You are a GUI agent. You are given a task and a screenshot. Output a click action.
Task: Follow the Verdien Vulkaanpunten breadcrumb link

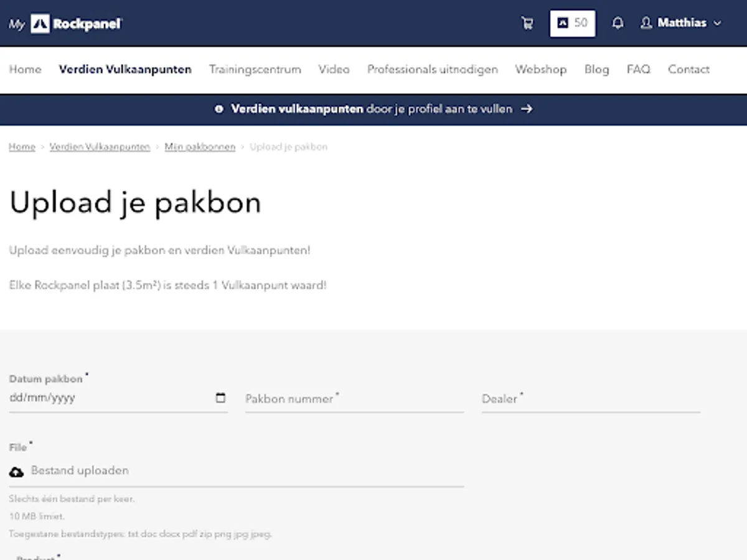coord(100,147)
